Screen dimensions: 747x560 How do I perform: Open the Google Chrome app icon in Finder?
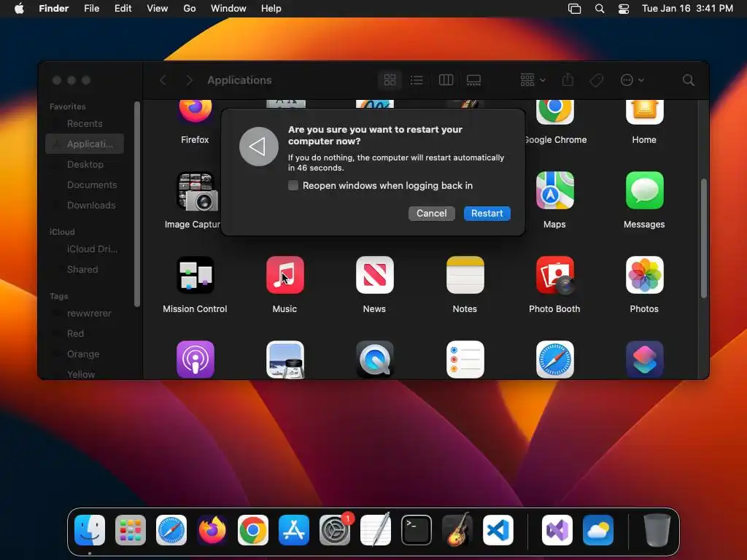click(x=554, y=112)
